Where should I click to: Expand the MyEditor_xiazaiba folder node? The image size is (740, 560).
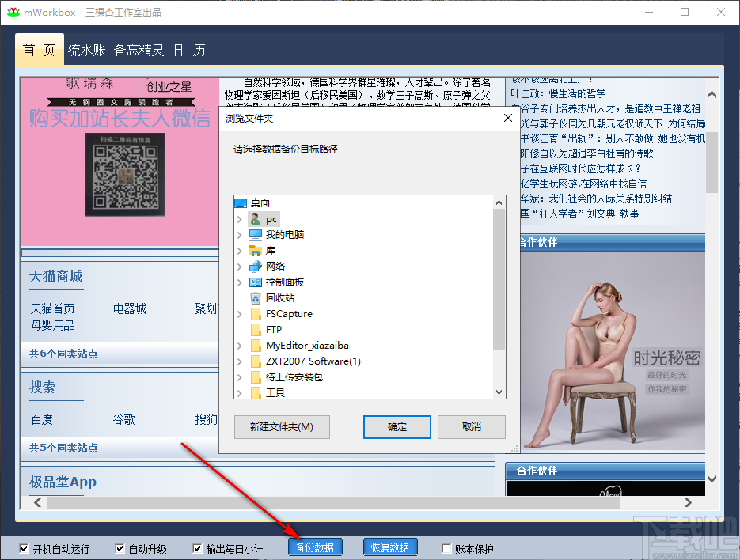click(240, 346)
